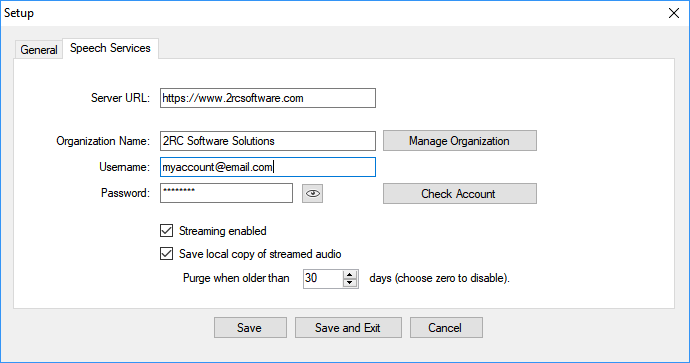Show password with the eye icon
The width and height of the screenshot is (690, 363).
pos(312,194)
